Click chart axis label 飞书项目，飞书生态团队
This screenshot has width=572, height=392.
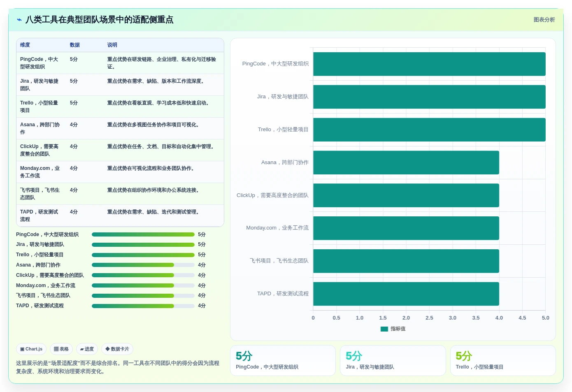coord(279,261)
